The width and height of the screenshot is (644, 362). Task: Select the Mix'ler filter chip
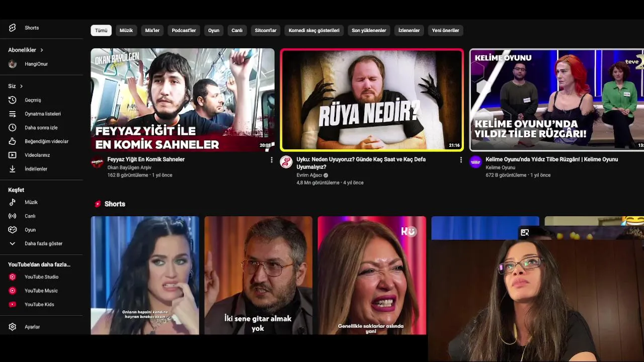(152, 31)
